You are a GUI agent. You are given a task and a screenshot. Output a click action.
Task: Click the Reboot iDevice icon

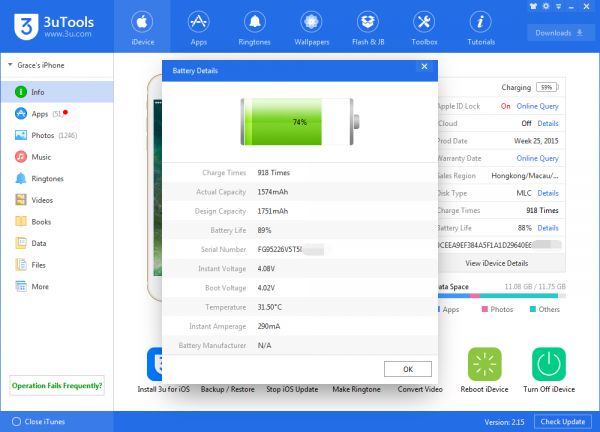484,364
